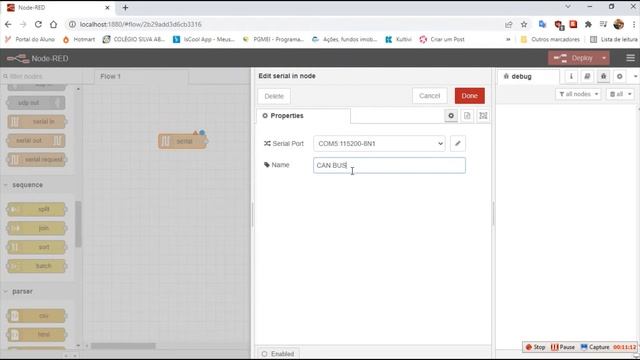Select the csv palette node
The width and height of the screenshot is (640, 360).
tap(36, 316)
